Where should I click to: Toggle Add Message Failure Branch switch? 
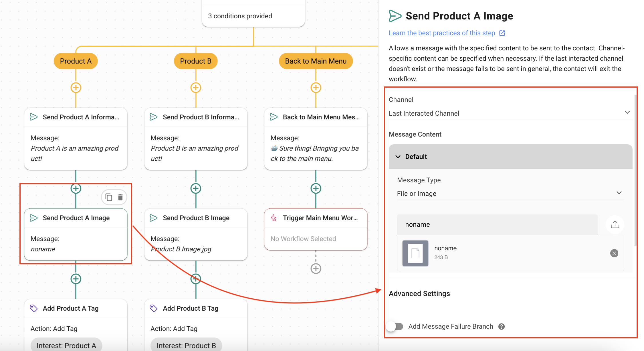coord(395,326)
